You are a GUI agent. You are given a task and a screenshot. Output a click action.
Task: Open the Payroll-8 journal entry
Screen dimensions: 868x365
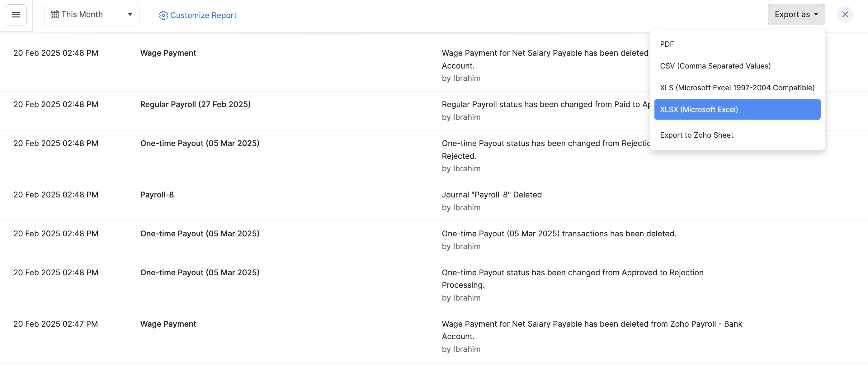coord(157,195)
